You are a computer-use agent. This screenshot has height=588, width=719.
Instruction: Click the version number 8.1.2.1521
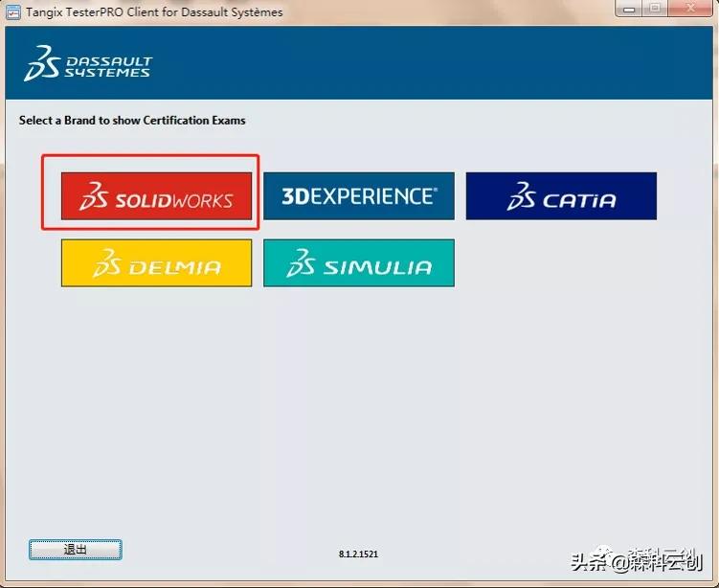point(359,554)
